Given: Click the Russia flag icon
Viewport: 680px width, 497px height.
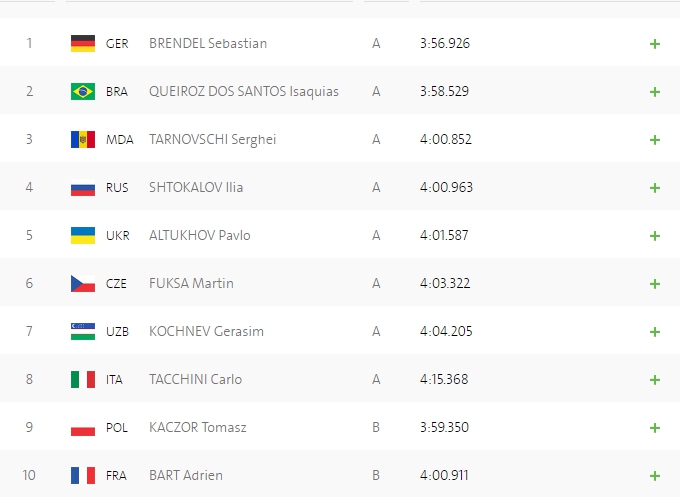Looking at the screenshot, I should pyautogui.click(x=82, y=187).
